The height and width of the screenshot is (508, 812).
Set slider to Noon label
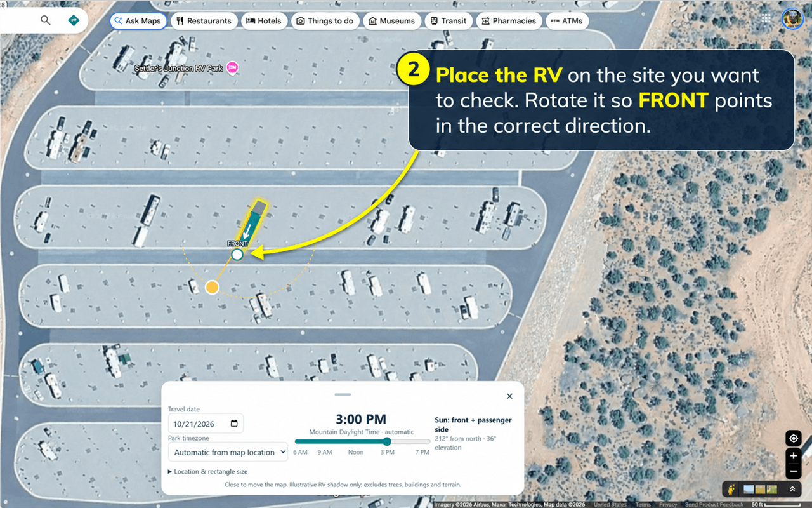tap(356, 452)
